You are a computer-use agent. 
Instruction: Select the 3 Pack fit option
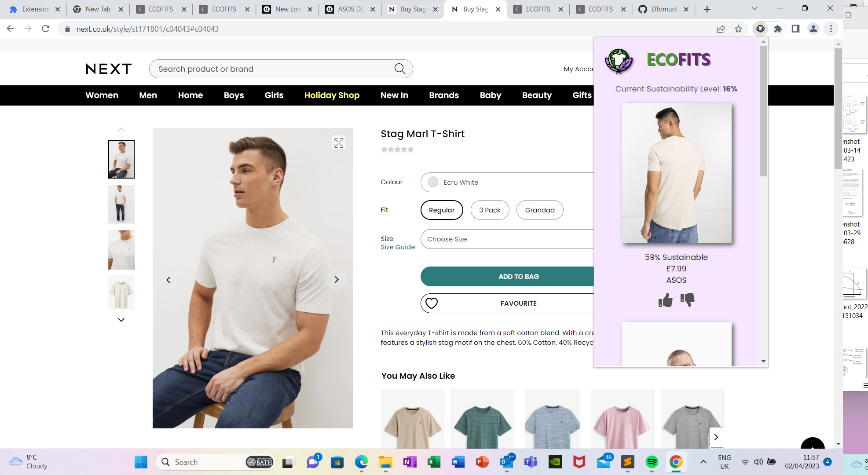pyautogui.click(x=490, y=210)
